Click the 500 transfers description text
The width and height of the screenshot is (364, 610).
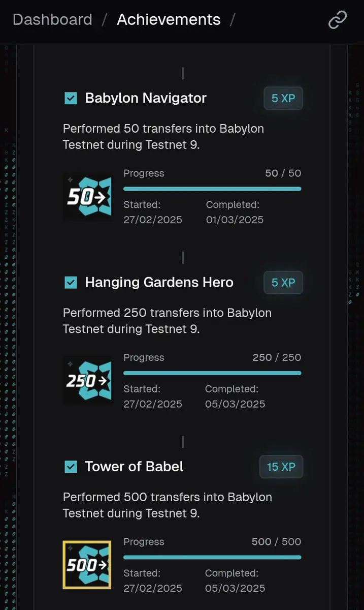(168, 505)
